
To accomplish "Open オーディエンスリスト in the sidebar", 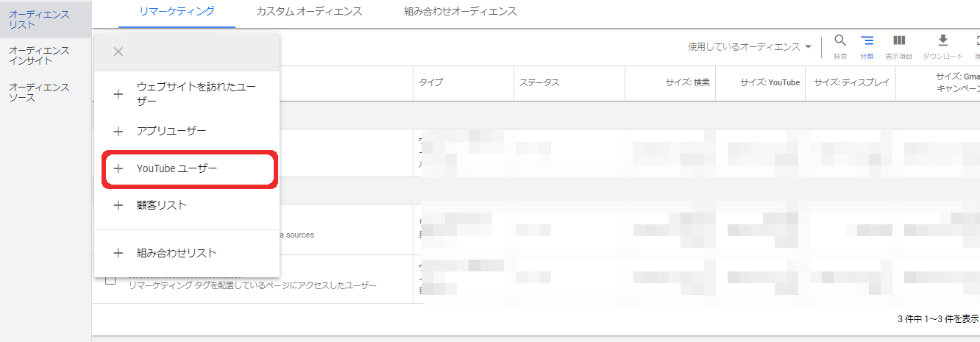I will pos(45,19).
